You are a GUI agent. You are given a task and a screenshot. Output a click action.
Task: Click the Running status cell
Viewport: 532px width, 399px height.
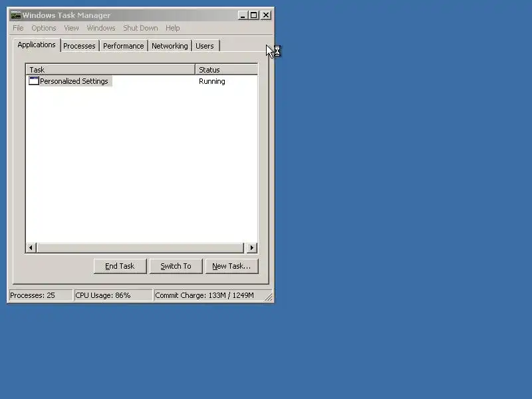point(212,81)
